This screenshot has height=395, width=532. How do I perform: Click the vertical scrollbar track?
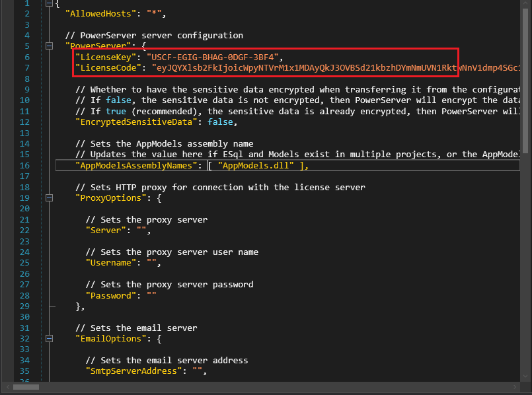pyautogui.click(x=526, y=198)
